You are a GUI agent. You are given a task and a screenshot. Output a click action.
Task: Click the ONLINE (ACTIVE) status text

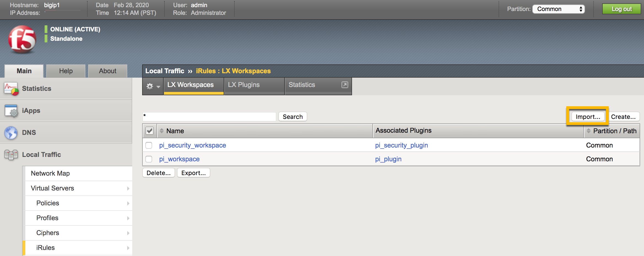pyautogui.click(x=75, y=29)
